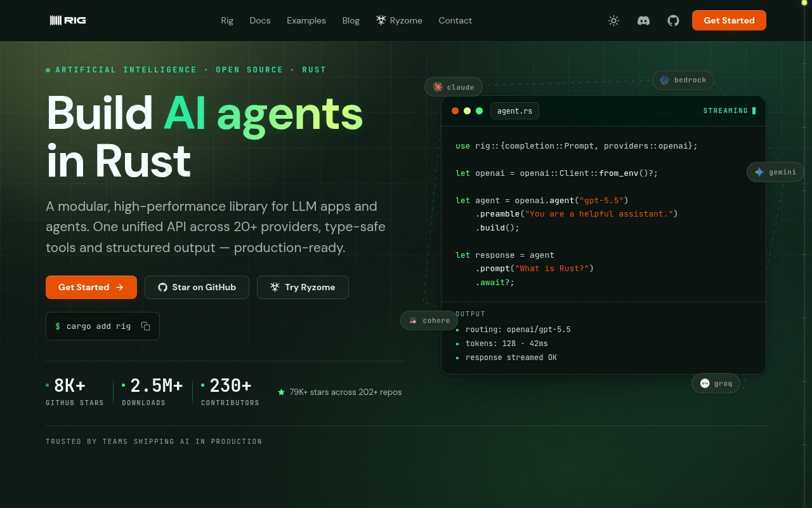The height and width of the screenshot is (508, 812).
Task: Click the 2.5M+ Downloads stat
Action: 153,392
